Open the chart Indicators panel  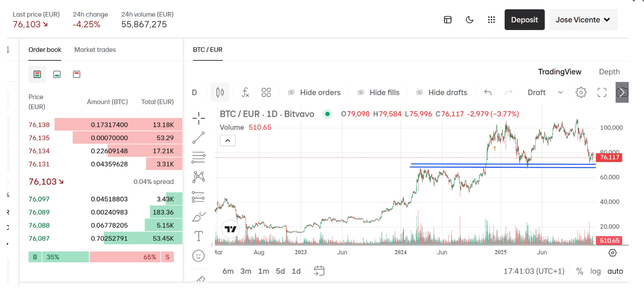(245, 92)
